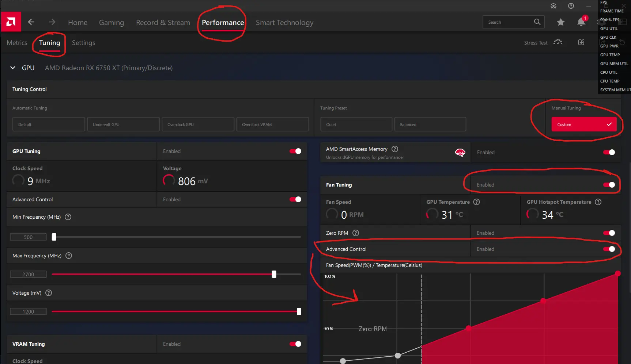Click the GPU MEM UTIL overlay metric
631x364 pixels.
[614, 64]
